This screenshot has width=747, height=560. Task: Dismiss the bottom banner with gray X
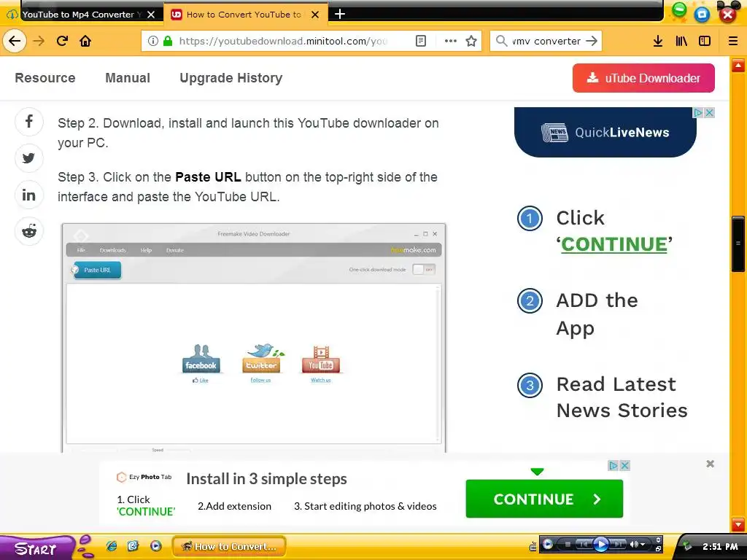pyautogui.click(x=711, y=464)
